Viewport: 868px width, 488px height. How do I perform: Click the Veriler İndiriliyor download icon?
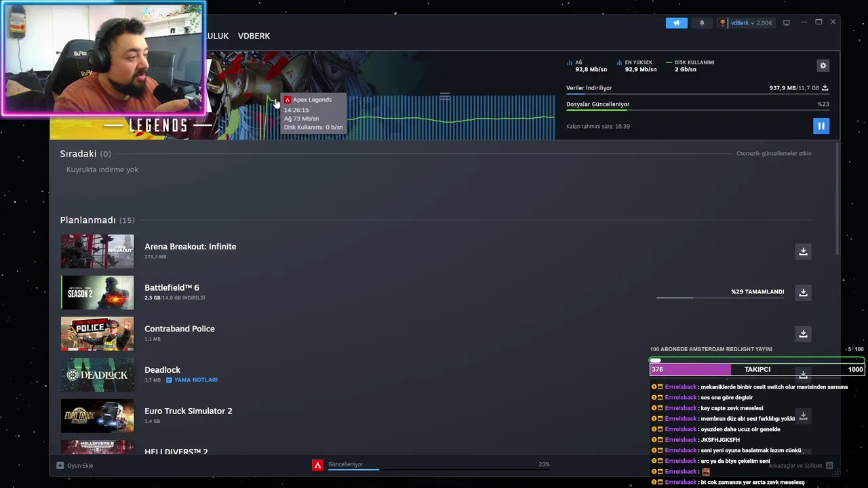pyautogui.click(x=825, y=88)
